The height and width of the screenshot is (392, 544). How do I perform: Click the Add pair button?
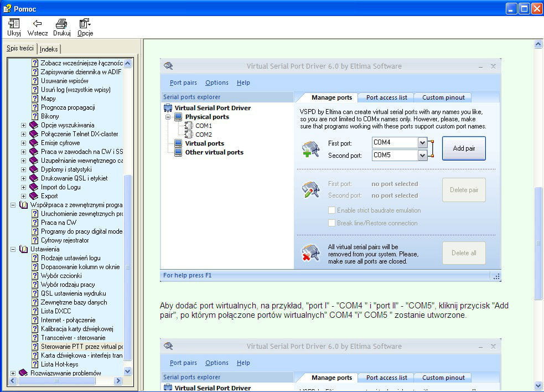tap(464, 148)
